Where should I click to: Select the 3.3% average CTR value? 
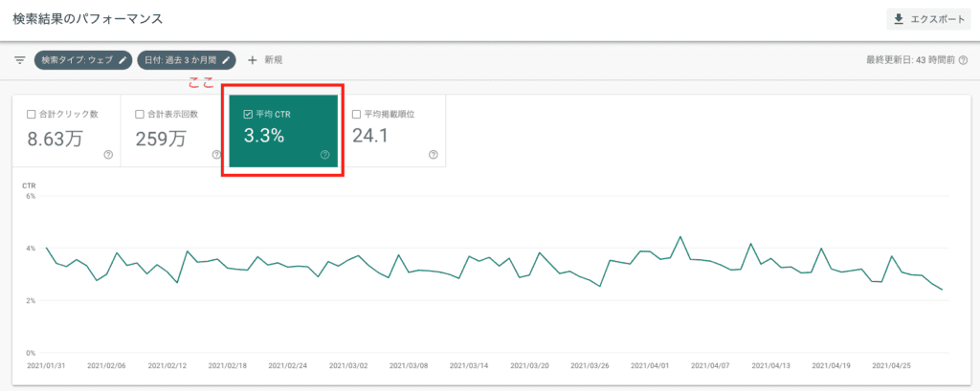click(264, 137)
